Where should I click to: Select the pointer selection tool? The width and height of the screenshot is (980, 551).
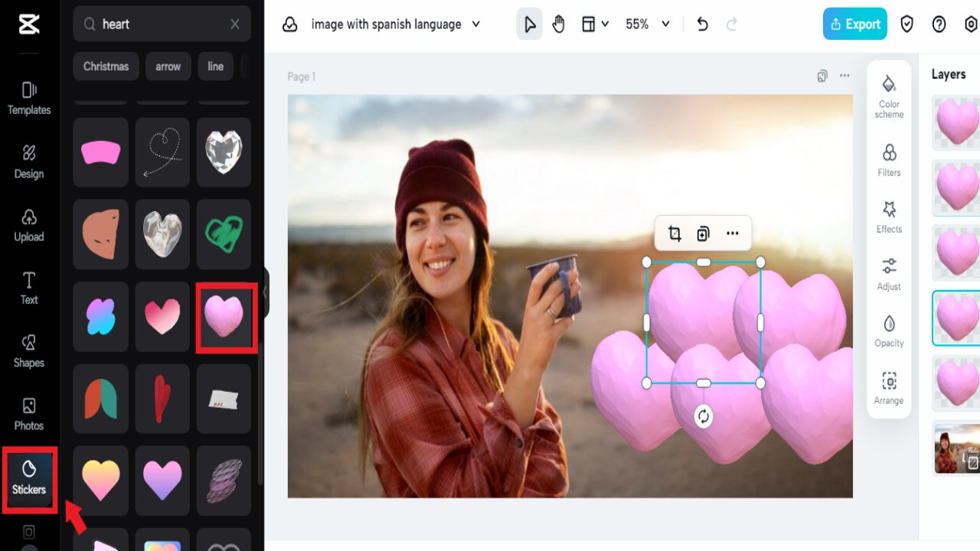pyautogui.click(x=529, y=24)
